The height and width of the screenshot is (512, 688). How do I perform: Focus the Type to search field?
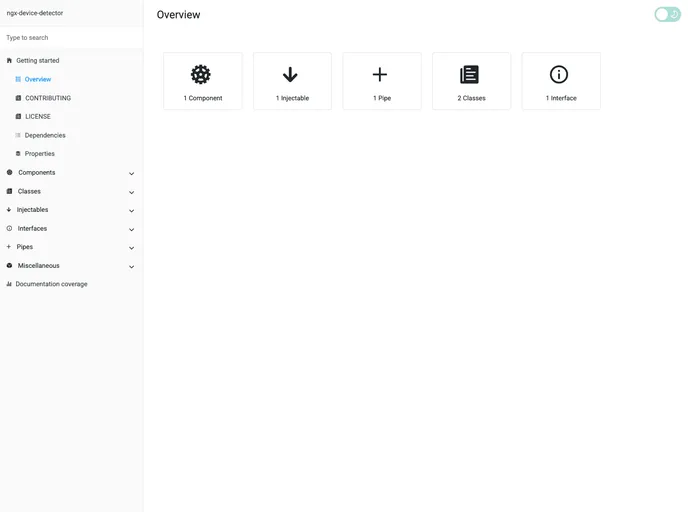[x=72, y=38]
